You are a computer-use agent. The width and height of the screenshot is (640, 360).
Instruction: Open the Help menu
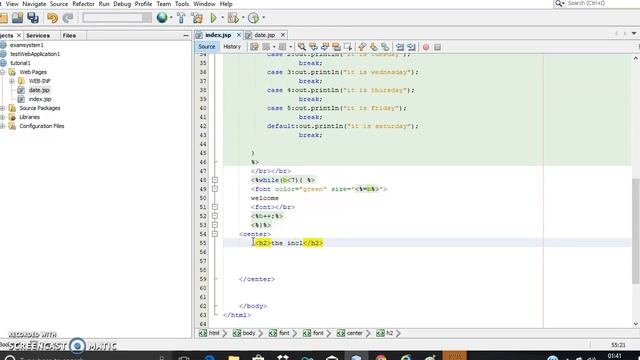click(x=226, y=4)
